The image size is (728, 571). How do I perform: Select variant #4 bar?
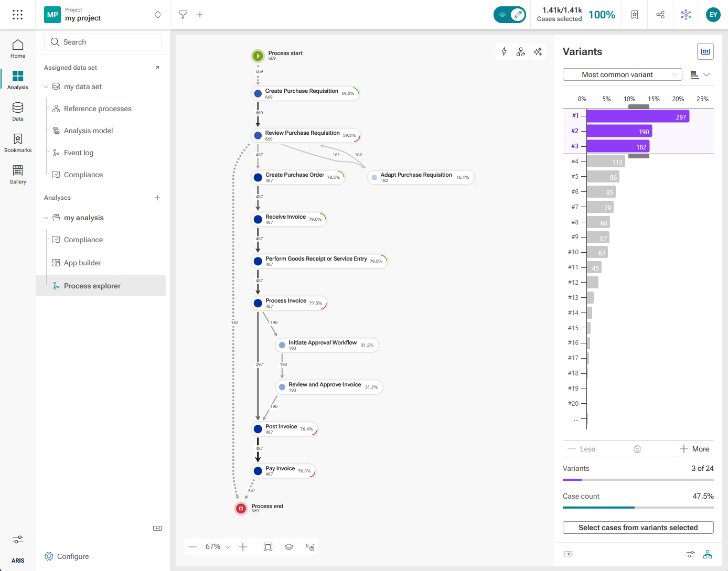(x=606, y=161)
